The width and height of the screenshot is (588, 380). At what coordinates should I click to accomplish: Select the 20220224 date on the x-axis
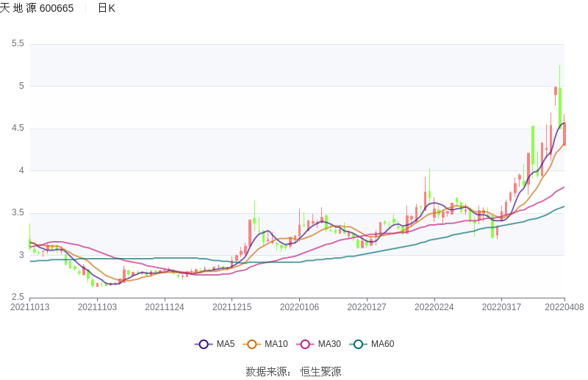pyautogui.click(x=434, y=307)
